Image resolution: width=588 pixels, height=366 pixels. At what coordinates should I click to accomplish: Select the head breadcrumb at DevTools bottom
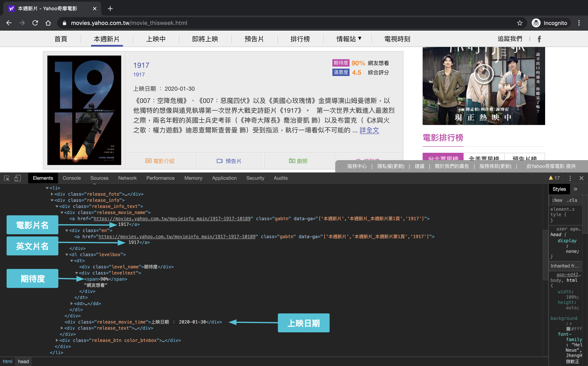[x=23, y=361]
